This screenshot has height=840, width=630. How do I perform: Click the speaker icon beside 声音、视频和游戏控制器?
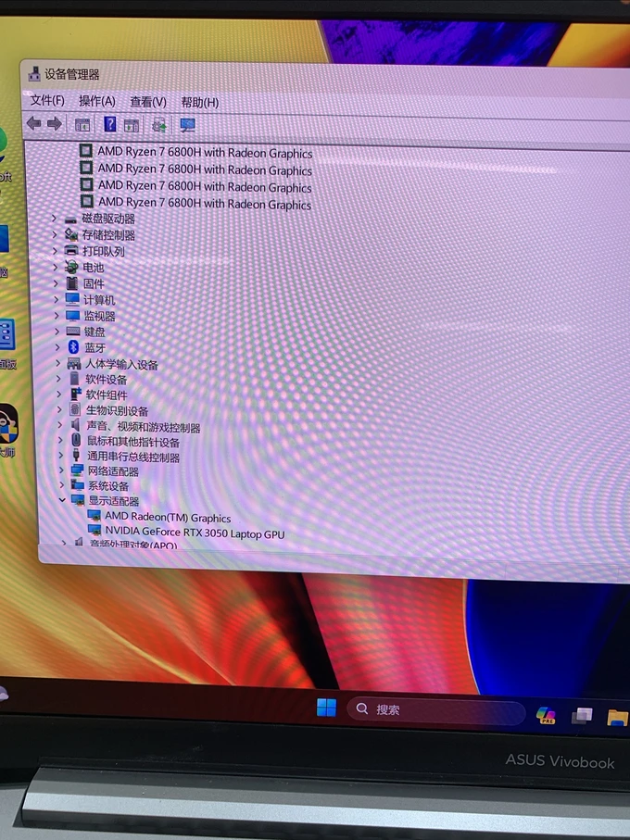[x=76, y=425]
